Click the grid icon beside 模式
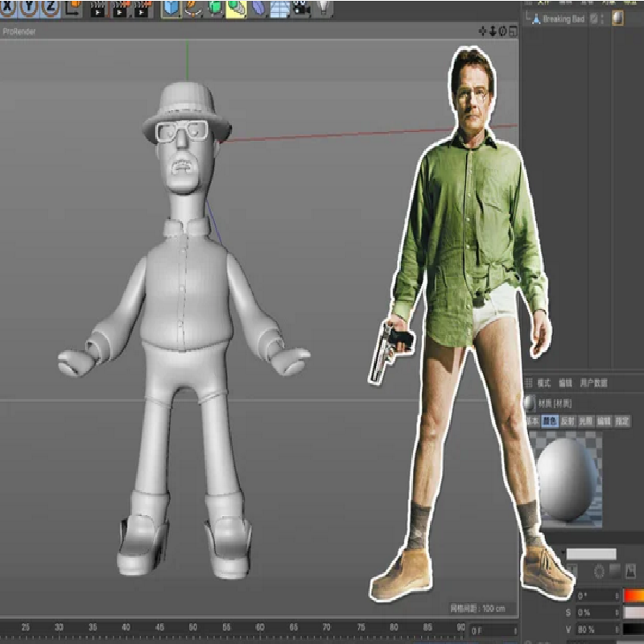This screenshot has height=644, width=644. click(529, 383)
